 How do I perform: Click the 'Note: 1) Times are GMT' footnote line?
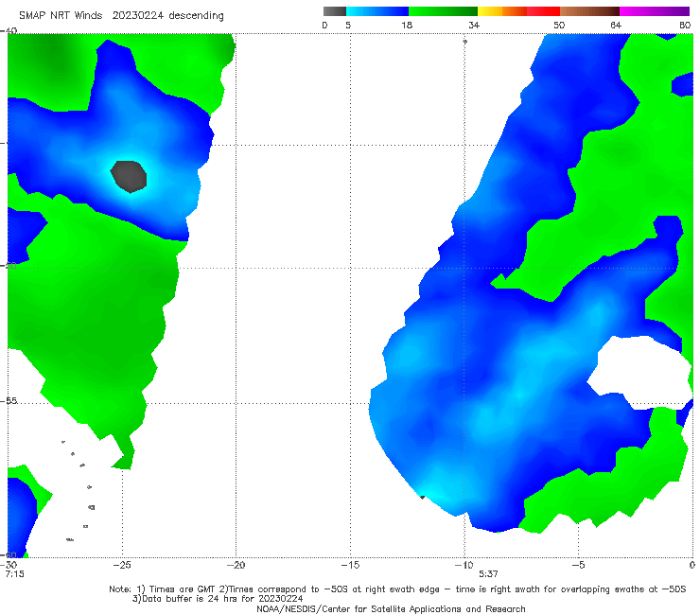pyautogui.click(x=397, y=589)
